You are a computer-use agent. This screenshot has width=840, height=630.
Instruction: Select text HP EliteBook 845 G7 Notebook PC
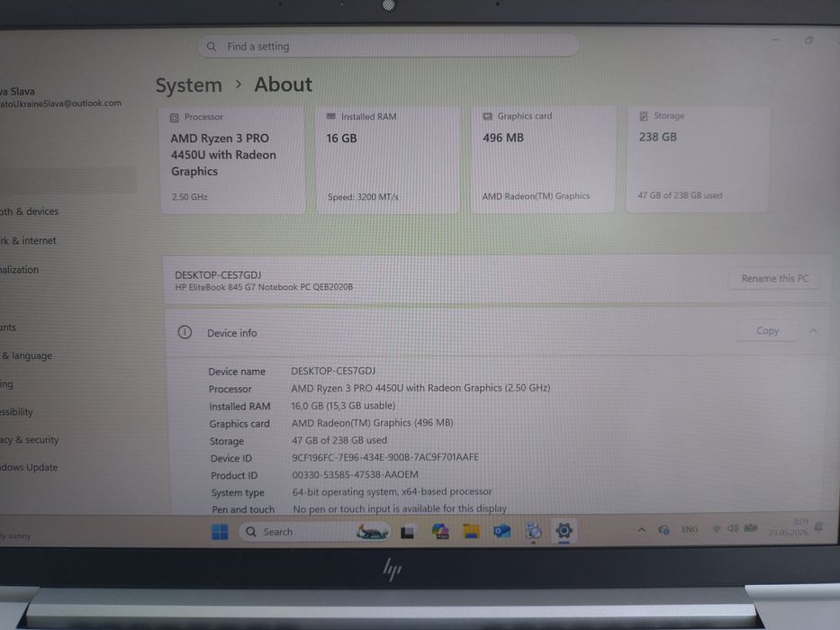coord(243,287)
